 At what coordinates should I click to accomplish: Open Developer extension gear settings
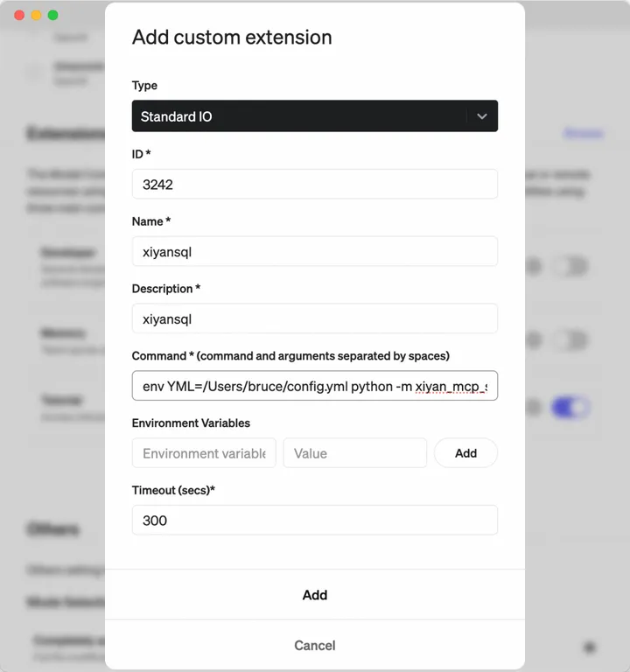pyautogui.click(x=534, y=267)
